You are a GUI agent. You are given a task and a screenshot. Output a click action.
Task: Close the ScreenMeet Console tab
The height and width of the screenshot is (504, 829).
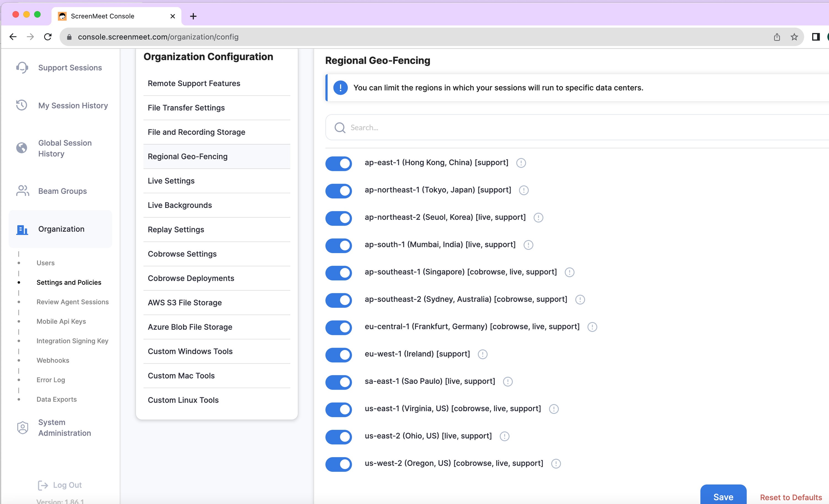(173, 16)
